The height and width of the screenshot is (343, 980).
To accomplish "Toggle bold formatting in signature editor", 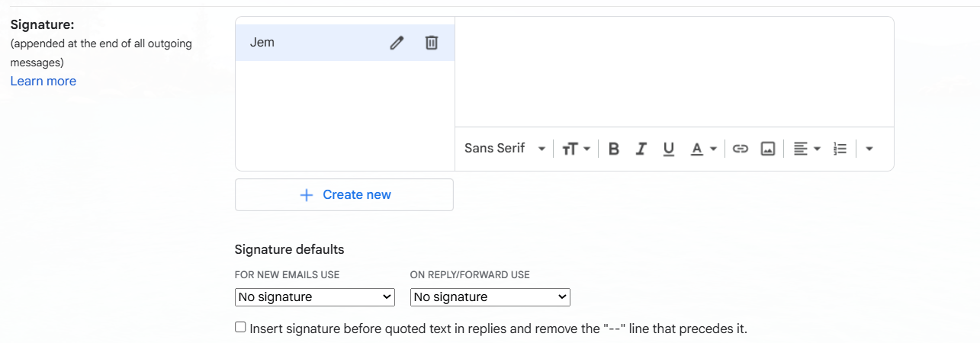I will point(614,149).
